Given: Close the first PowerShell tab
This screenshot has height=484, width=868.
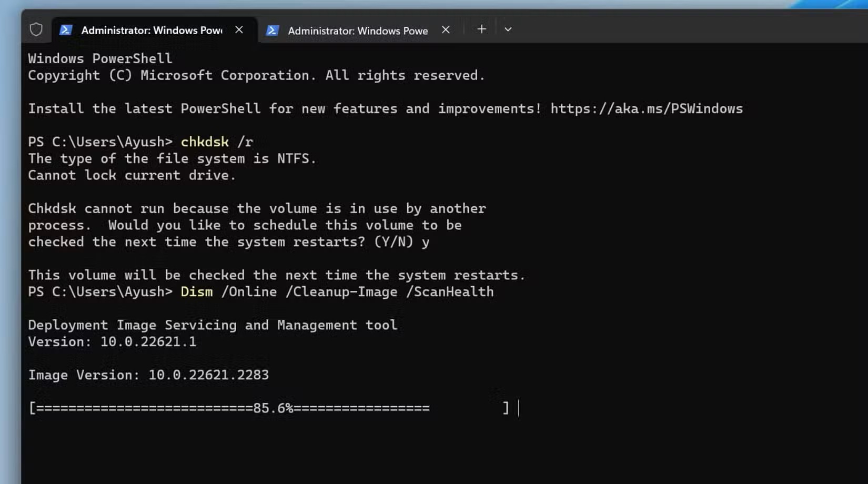Looking at the screenshot, I should tap(239, 30).
